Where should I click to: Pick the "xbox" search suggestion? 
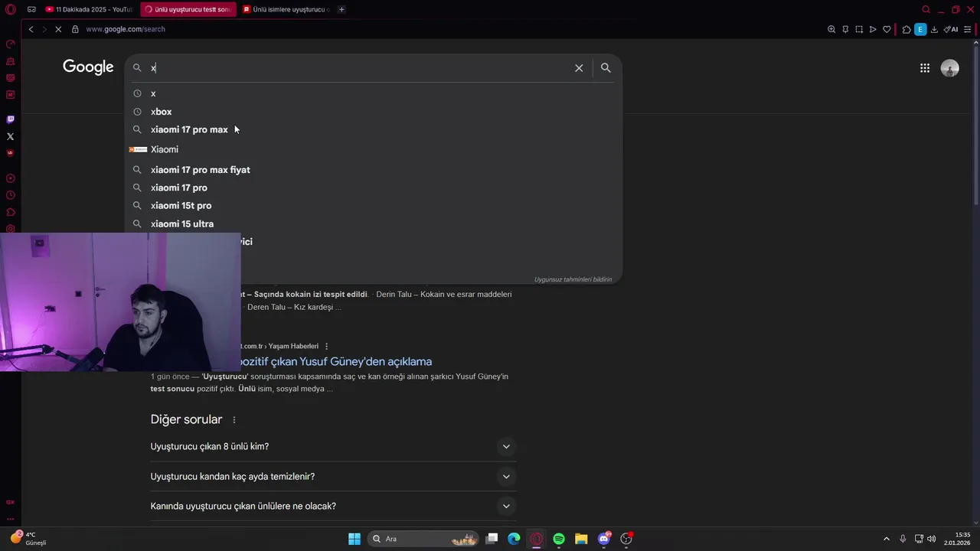pos(373,112)
